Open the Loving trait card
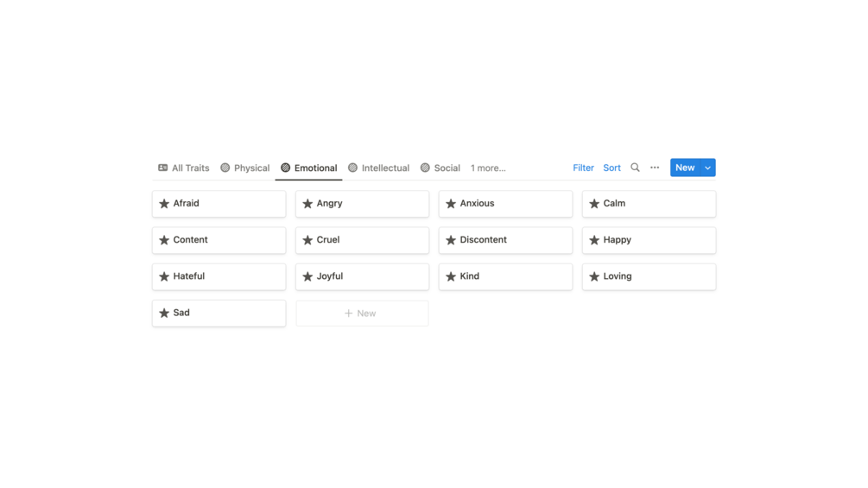This screenshot has width=868, height=488. tap(649, 276)
